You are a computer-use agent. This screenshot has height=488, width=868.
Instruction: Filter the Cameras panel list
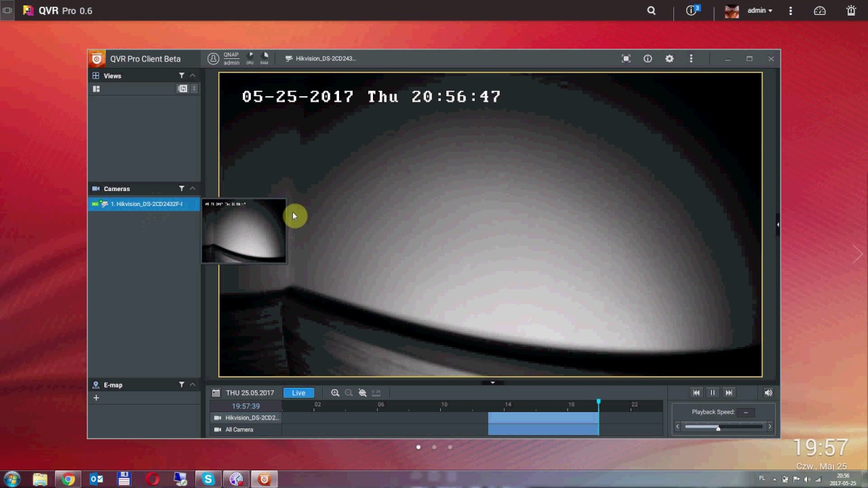pos(182,188)
